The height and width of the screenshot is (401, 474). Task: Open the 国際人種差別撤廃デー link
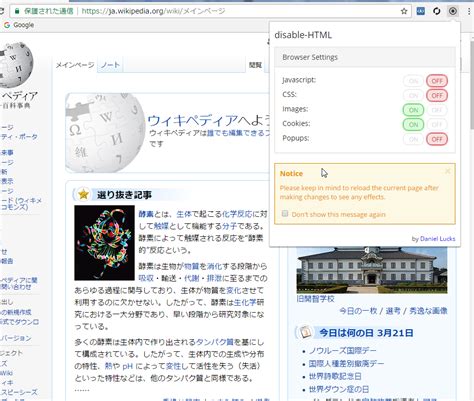346,363
